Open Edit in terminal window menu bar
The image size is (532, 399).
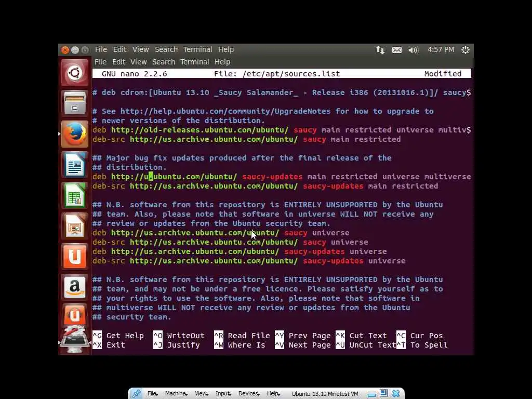coord(118,62)
